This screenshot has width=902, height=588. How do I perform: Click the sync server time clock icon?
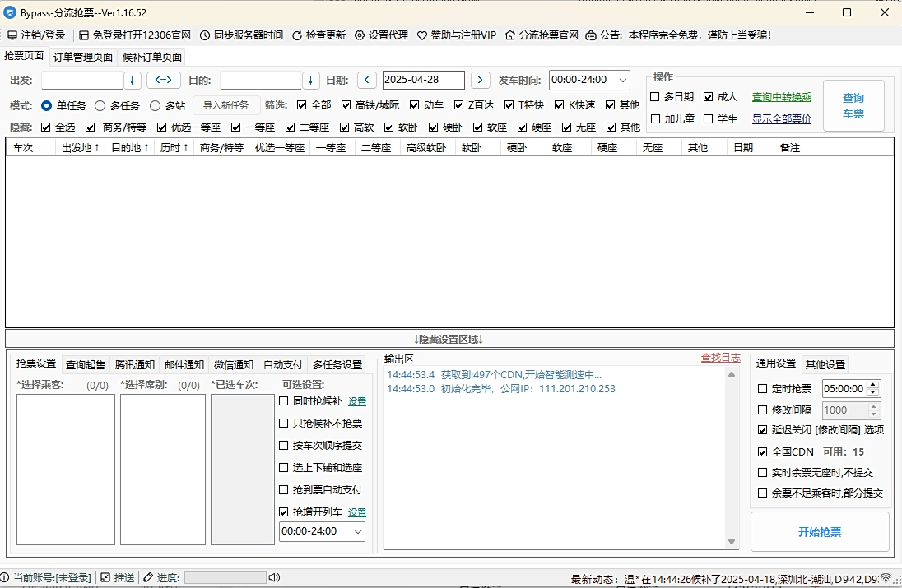(205, 35)
